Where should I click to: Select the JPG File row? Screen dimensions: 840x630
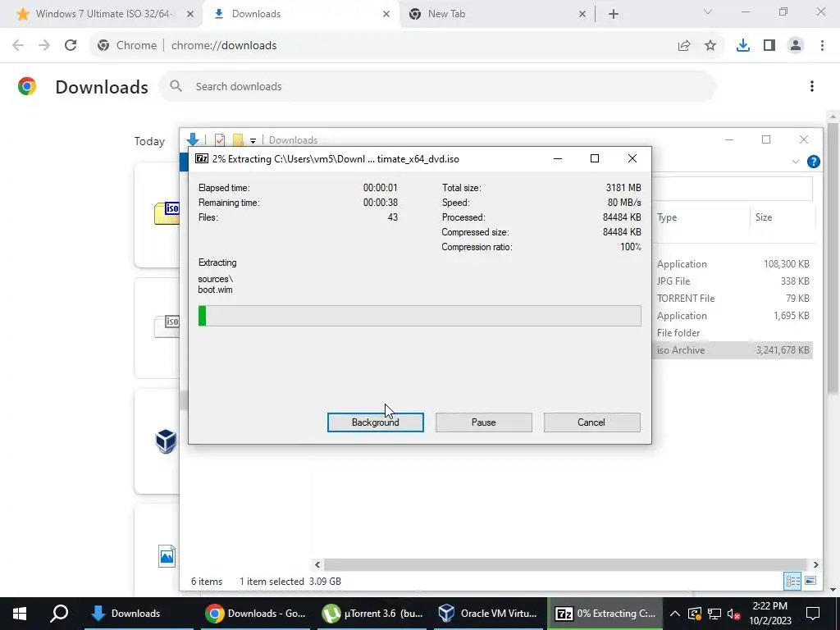point(733,281)
